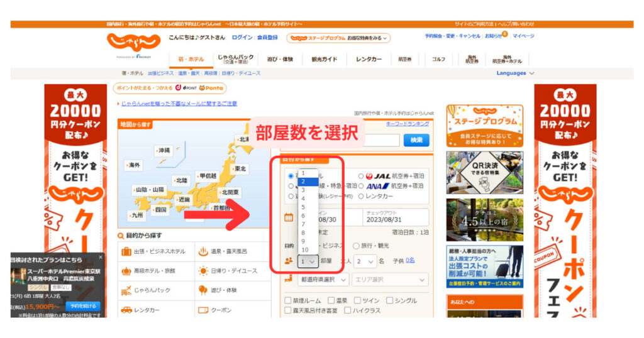Check the ツイン checkbox
Image resolution: width=644 pixels, height=338 pixels.
tap(357, 301)
